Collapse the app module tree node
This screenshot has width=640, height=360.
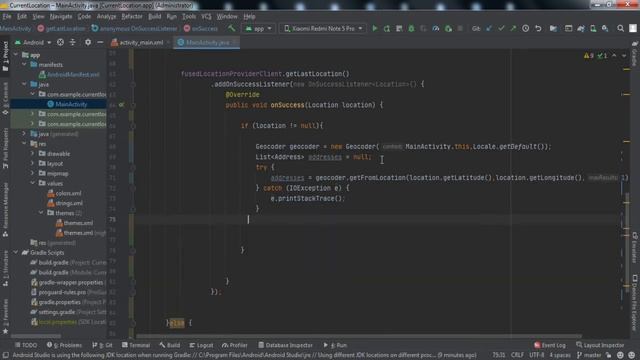16,55
